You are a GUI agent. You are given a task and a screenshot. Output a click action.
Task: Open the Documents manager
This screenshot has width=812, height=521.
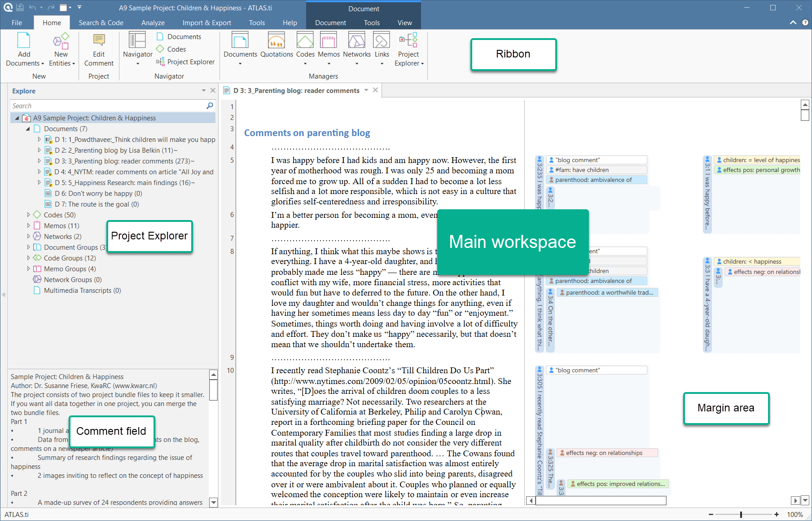click(x=240, y=49)
